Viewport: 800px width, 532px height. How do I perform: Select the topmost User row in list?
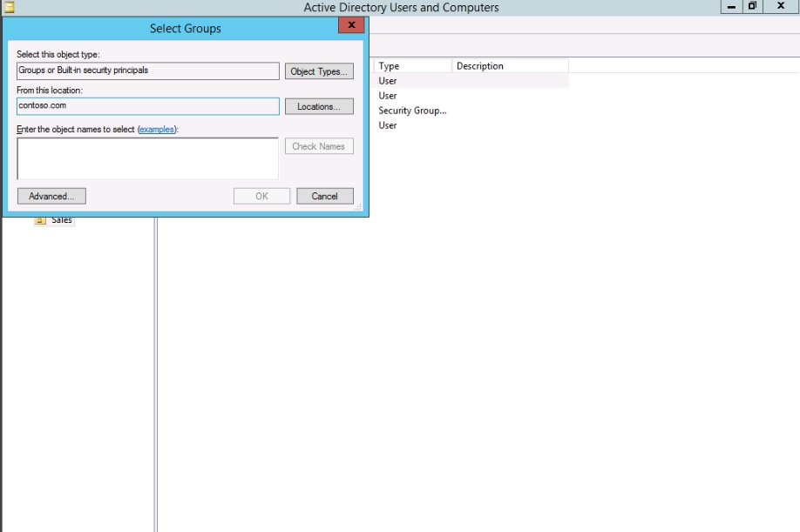pyautogui.click(x=388, y=81)
